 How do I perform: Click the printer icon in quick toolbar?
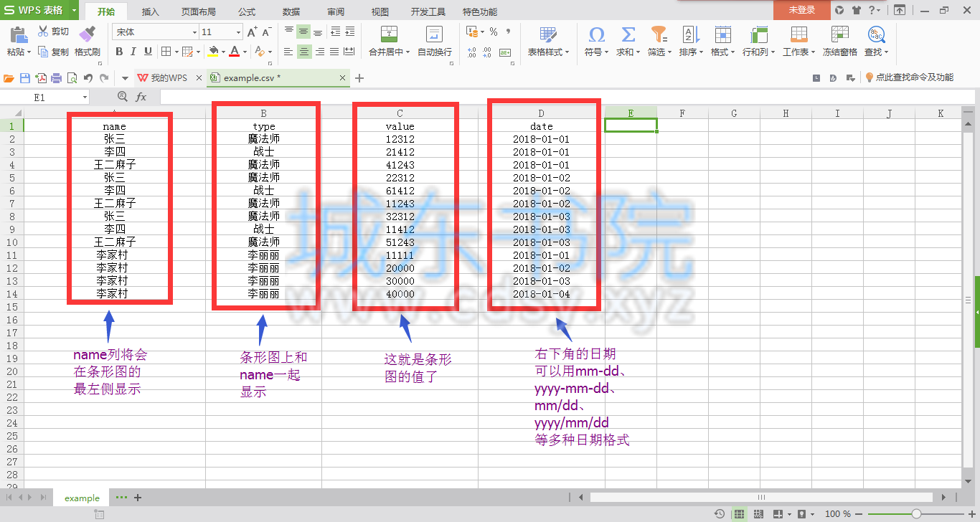[56, 78]
